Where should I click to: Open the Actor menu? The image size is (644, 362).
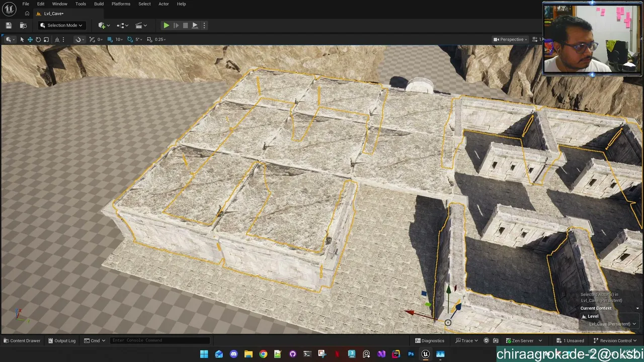click(164, 4)
